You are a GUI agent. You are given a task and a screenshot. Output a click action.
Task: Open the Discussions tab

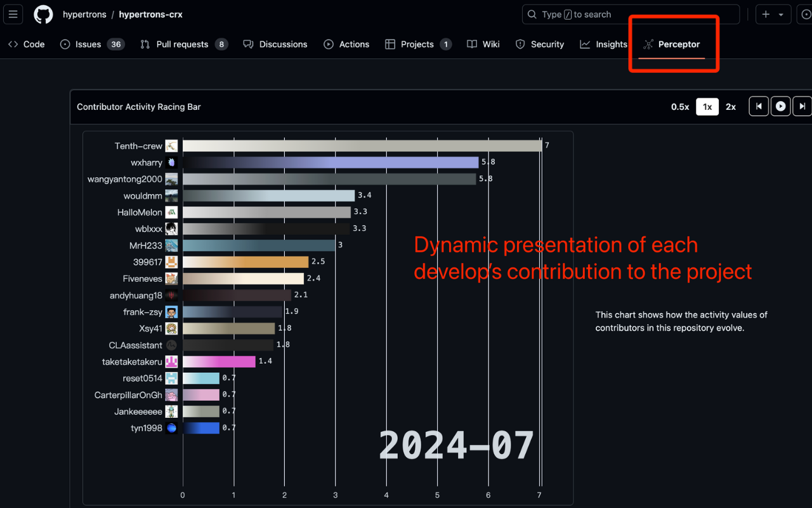(275, 44)
